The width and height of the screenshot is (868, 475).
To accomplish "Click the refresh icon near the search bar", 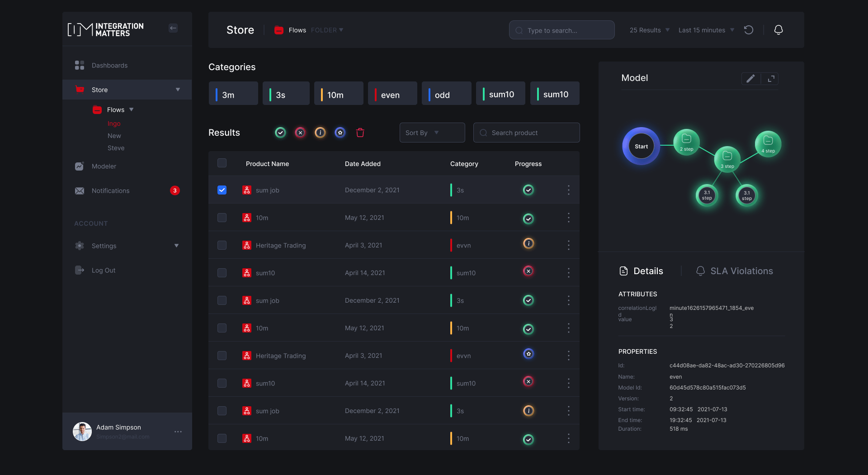I will coord(749,30).
